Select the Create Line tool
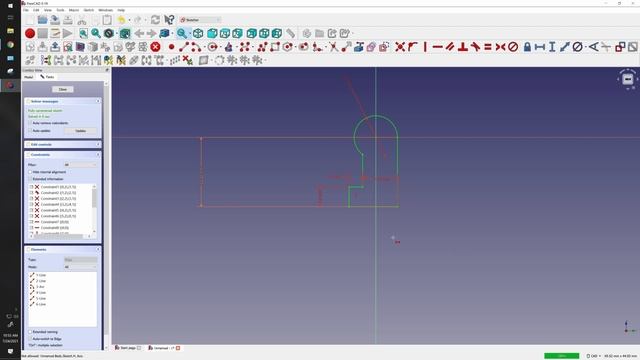The height and width of the screenshot is (360, 640). [x=184, y=47]
